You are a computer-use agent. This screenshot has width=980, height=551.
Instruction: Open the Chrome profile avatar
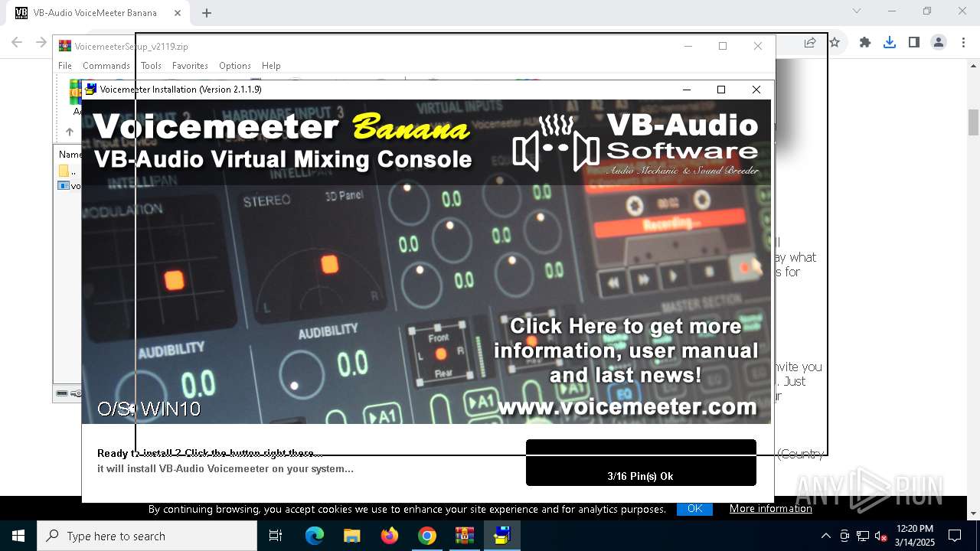pos(939,43)
